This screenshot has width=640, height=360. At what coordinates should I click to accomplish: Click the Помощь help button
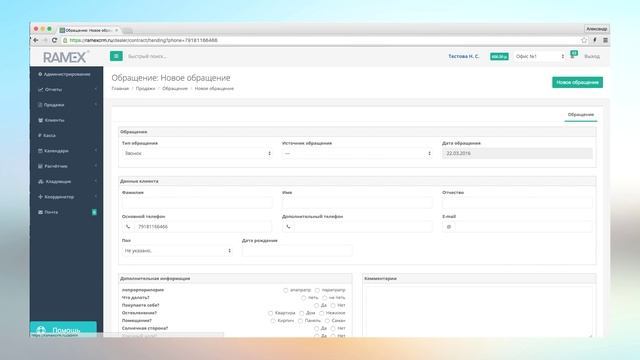click(x=63, y=329)
